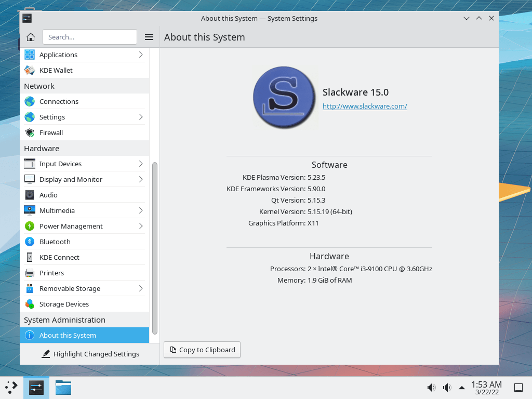Open the Firewall settings entry
Screen dimensions: 532x399
85,132
